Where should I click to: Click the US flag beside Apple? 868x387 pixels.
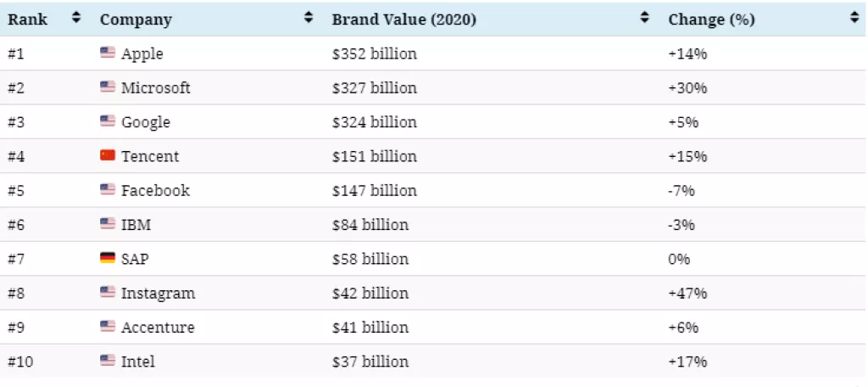coord(107,53)
